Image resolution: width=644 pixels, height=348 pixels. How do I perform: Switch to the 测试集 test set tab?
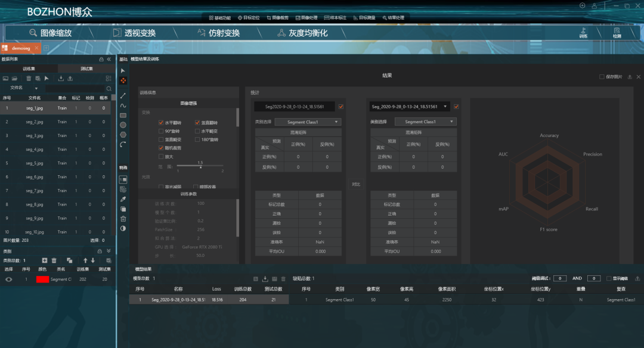pos(86,68)
